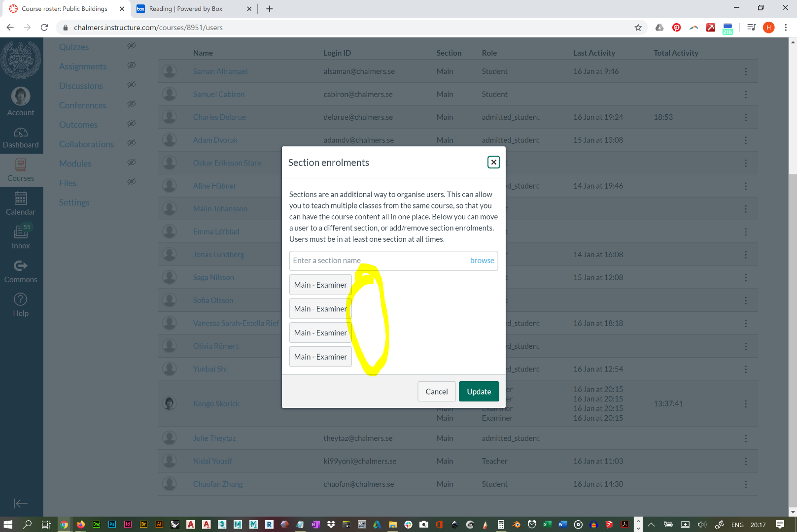Open Nidal Yousif's user profile link
Screen dimensions: 797x532
coord(212,461)
